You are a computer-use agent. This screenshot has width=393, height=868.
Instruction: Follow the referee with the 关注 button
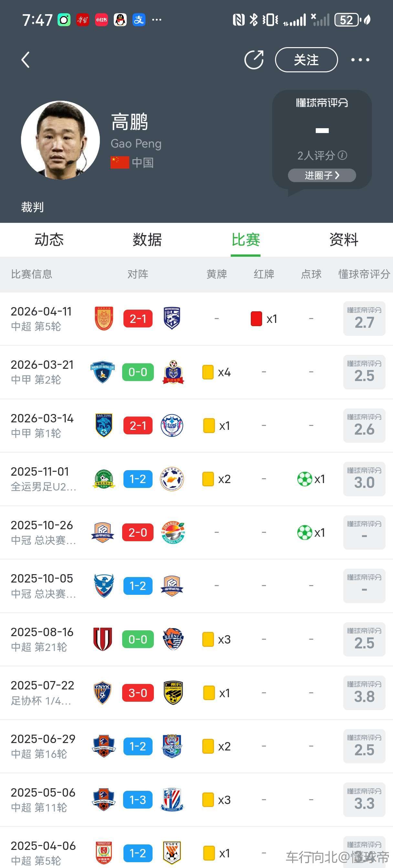[x=306, y=60]
